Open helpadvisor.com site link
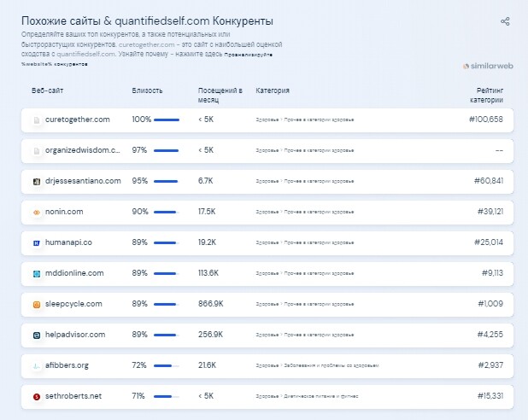The height and width of the screenshot is (420, 528). click(75, 335)
